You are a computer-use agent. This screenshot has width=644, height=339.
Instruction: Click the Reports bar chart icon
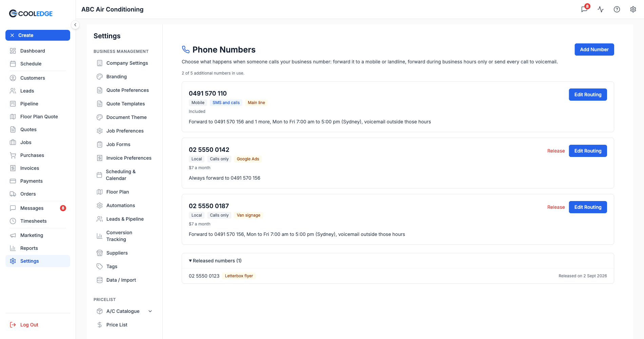(x=13, y=248)
